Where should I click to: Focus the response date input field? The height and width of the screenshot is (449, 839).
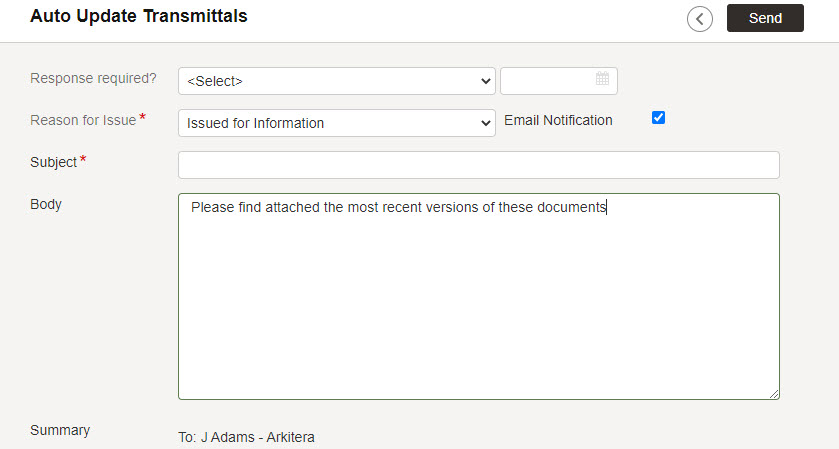tap(559, 81)
